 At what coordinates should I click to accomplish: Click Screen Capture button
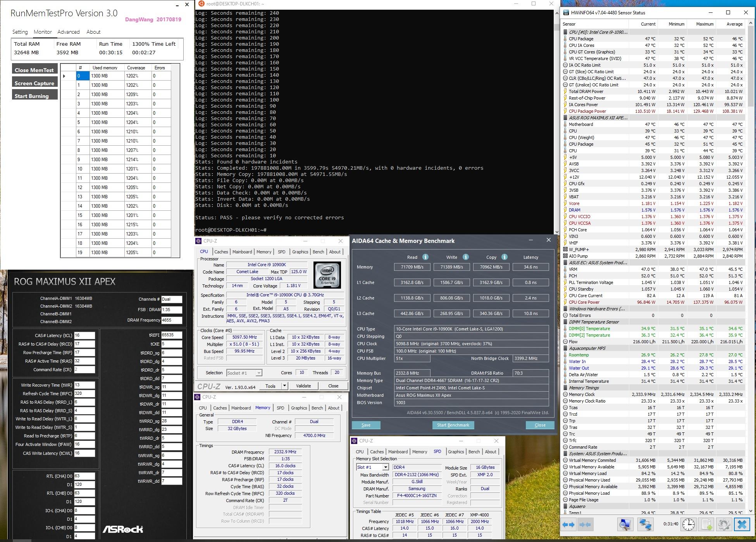point(34,83)
